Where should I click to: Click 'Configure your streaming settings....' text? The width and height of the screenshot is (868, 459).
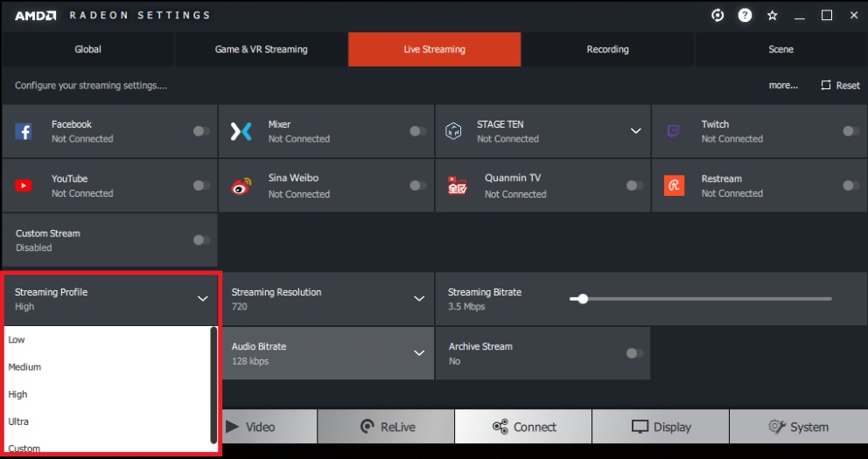click(91, 85)
